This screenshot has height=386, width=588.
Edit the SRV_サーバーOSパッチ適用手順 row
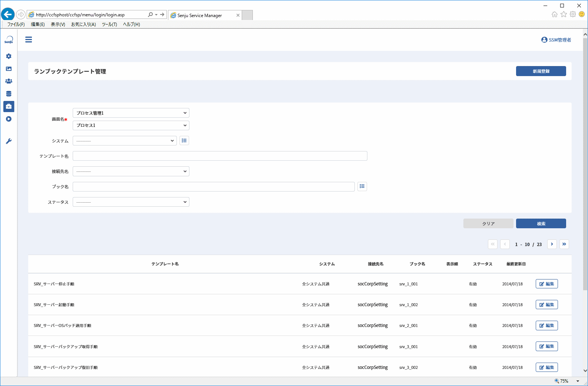(546, 326)
